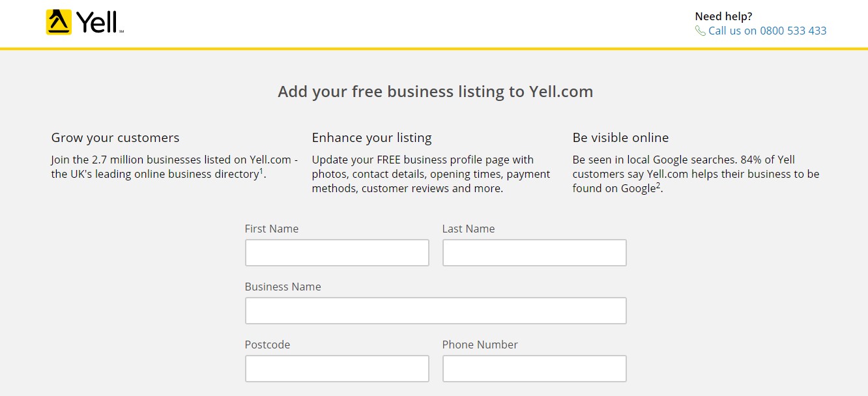Click the Phone Number label
Viewport: 868px width, 396px height.
480,345
